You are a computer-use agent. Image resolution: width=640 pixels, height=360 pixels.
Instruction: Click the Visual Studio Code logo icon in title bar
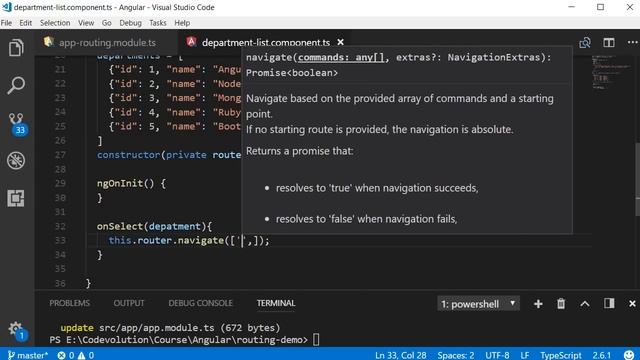(7, 7)
